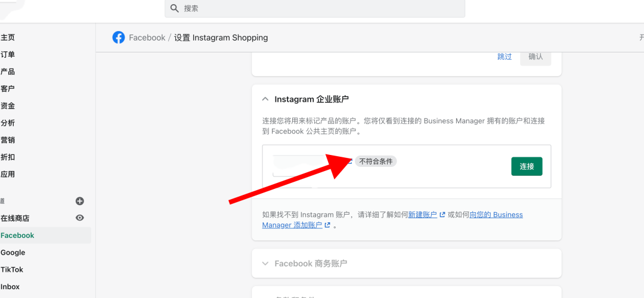
Task: Open 分析 in the sidebar
Action: (8, 123)
